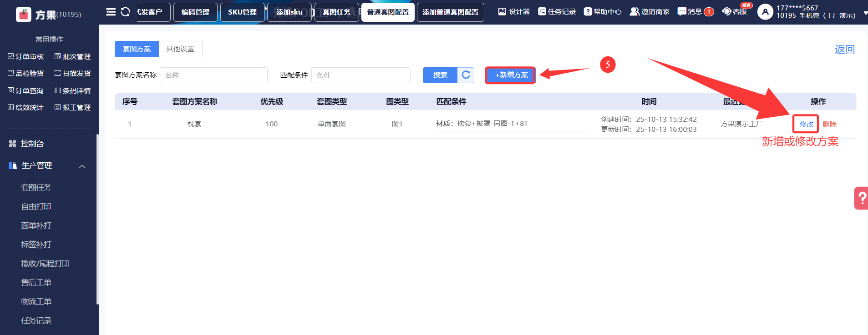Click the 优先级 column header
Viewport: 868px width, 335px height.
[x=272, y=101]
